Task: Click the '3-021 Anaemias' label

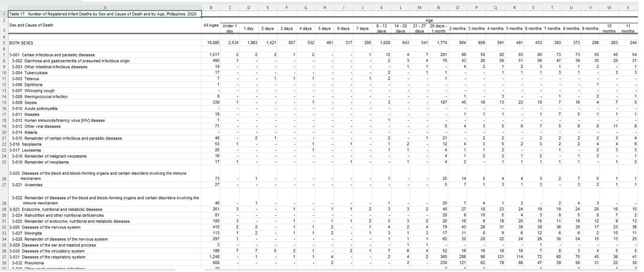Action: pos(27,185)
